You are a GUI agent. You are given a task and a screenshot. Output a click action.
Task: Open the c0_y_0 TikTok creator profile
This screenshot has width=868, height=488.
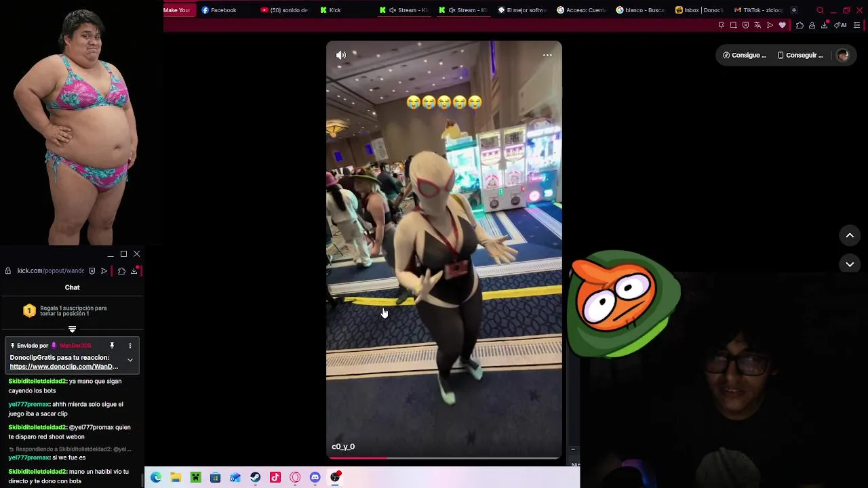[x=343, y=447]
